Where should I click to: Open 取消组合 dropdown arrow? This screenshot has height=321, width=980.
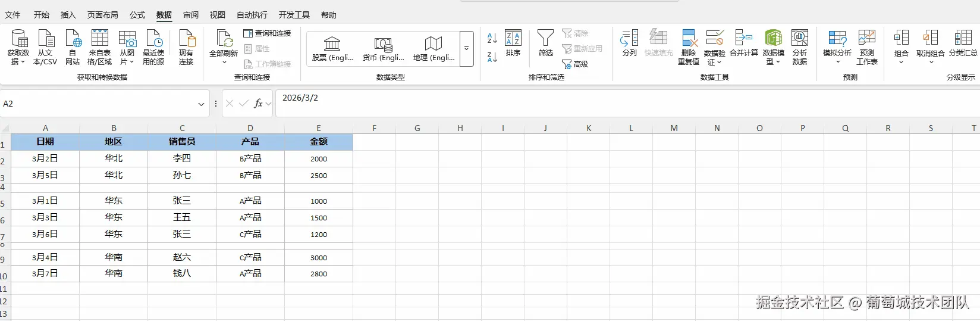click(931, 62)
